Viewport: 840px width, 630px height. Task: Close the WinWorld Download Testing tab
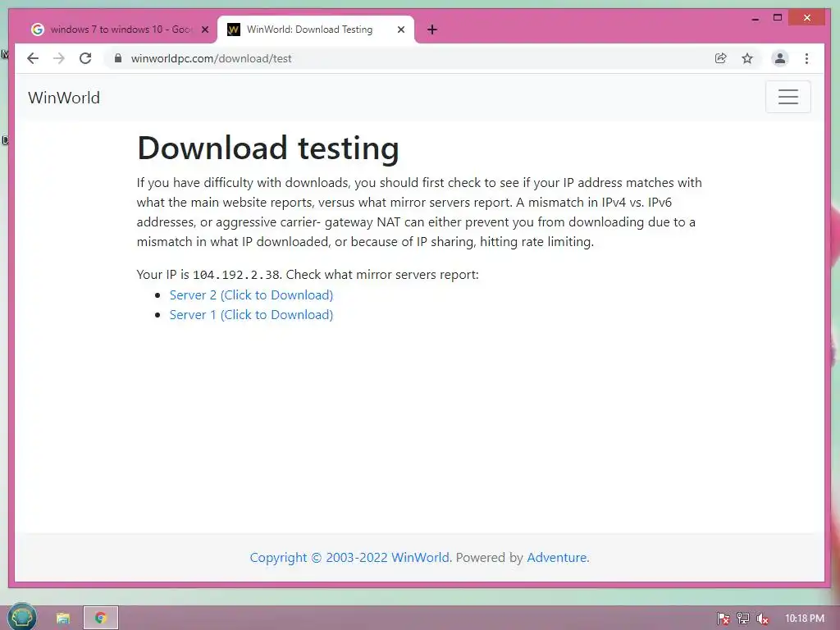pos(400,30)
